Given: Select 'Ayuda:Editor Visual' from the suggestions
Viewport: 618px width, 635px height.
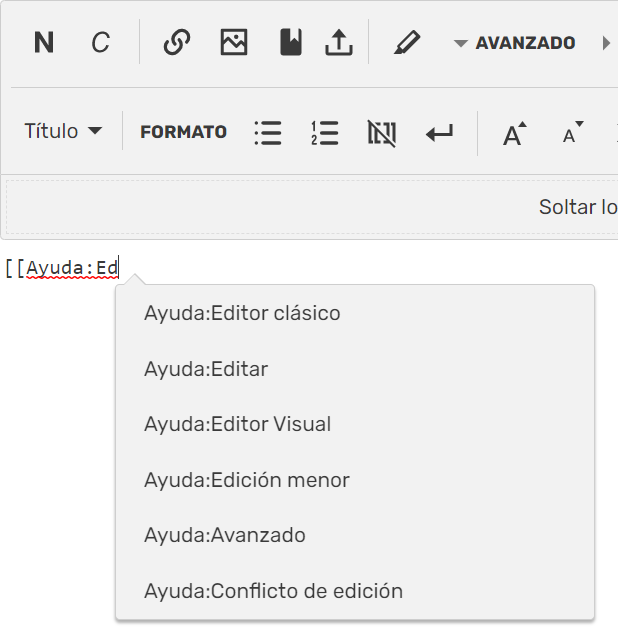Looking at the screenshot, I should click(x=237, y=424).
